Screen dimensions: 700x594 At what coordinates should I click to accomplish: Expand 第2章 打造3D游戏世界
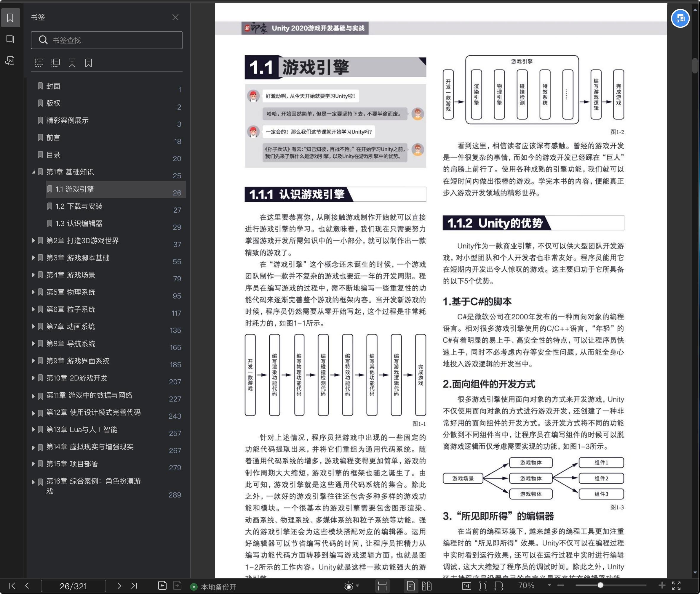click(33, 241)
